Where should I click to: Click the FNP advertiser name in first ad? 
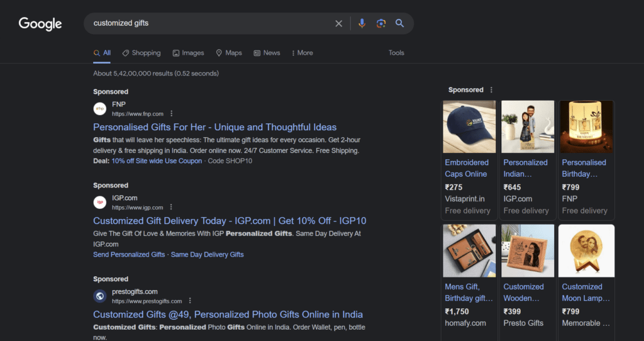click(x=119, y=104)
